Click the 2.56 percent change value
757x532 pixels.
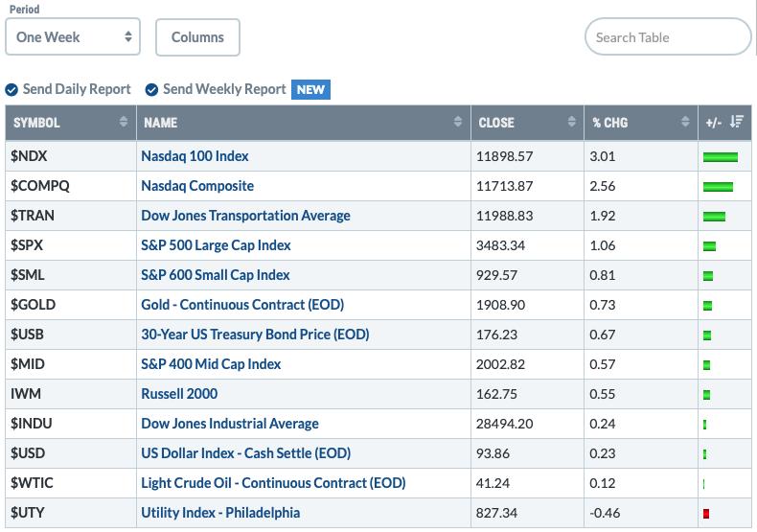pos(603,186)
